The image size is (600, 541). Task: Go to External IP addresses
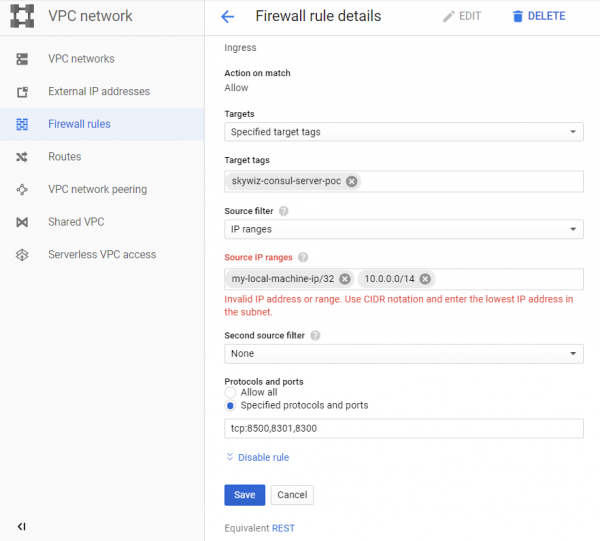tap(98, 92)
